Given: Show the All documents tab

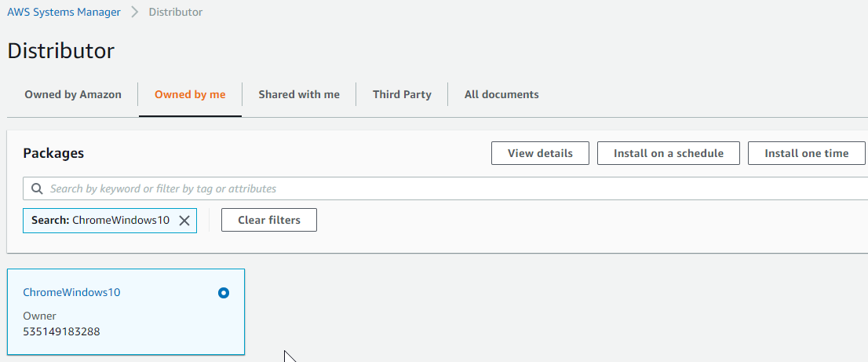Looking at the screenshot, I should coord(501,94).
